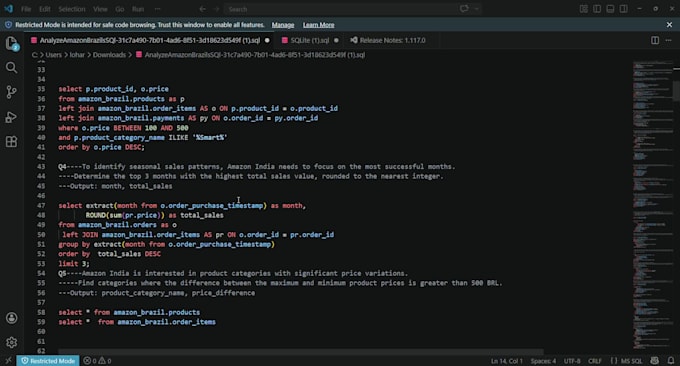680x366 pixels.
Task: Go forward with navigation arrow
Action: pos(216,9)
